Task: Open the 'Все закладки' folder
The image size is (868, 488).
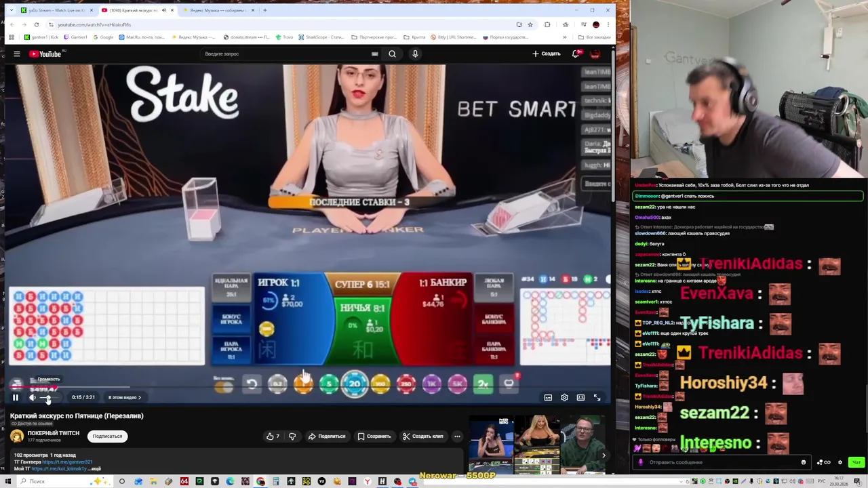Action: click(594, 37)
